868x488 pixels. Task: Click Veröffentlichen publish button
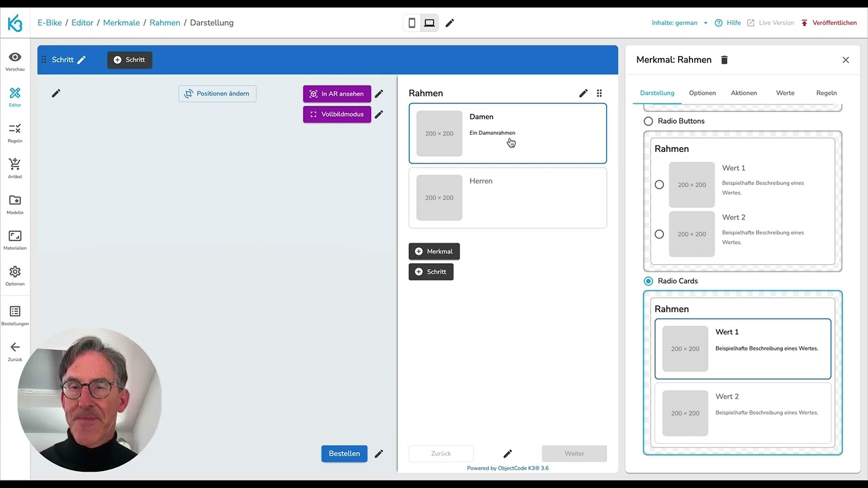(x=829, y=23)
